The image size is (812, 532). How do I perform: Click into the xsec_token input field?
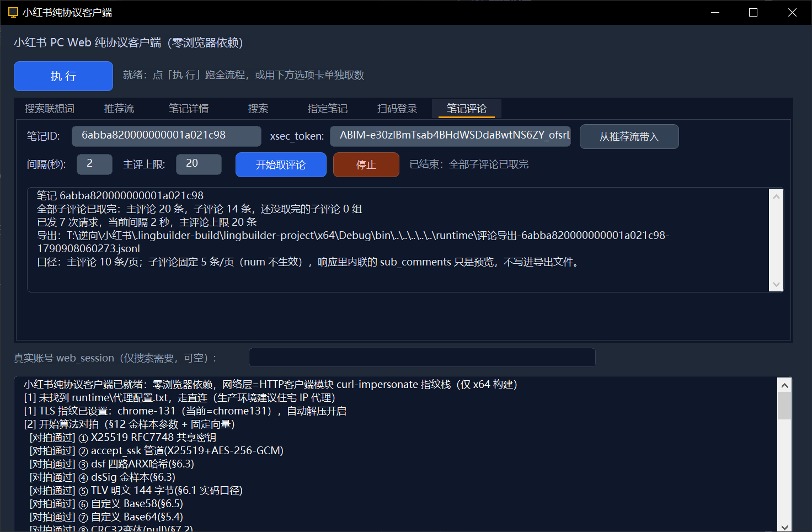(450, 136)
